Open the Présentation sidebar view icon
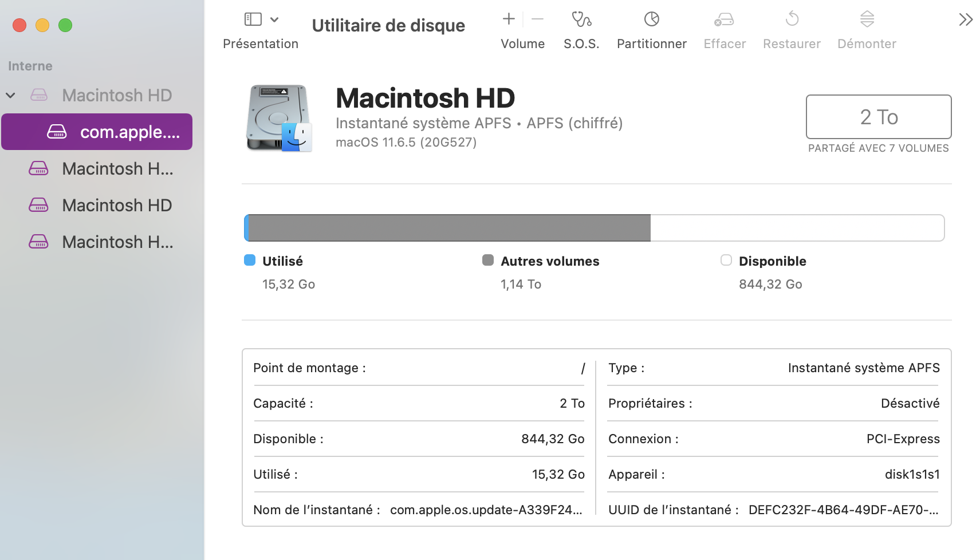Image resolution: width=976 pixels, height=560 pixels. pyautogui.click(x=253, y=19)
